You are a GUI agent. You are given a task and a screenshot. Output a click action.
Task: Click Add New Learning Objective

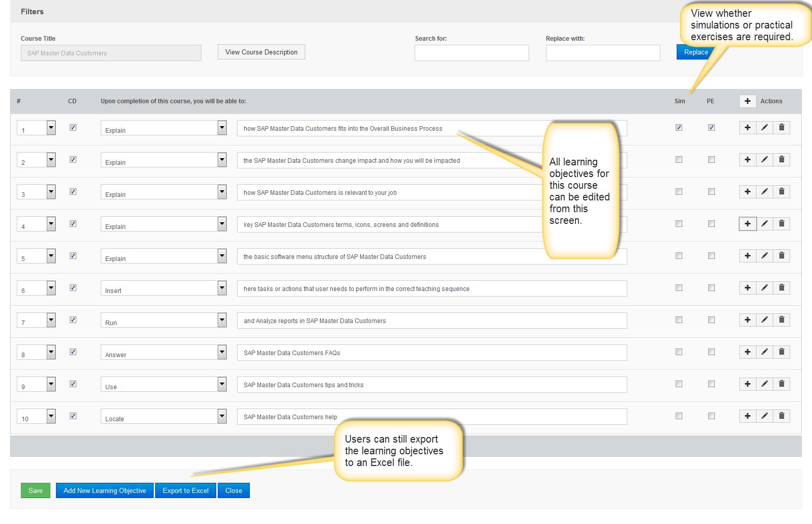coord(105,490)
